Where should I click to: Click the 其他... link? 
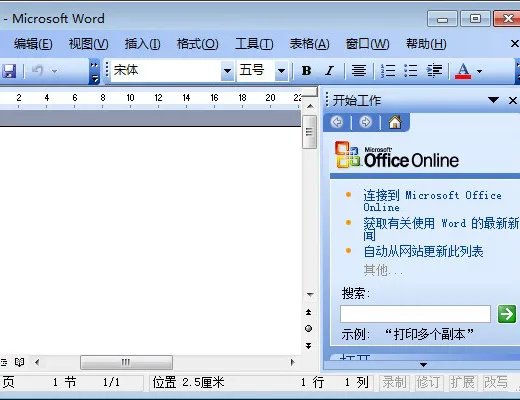383,270
